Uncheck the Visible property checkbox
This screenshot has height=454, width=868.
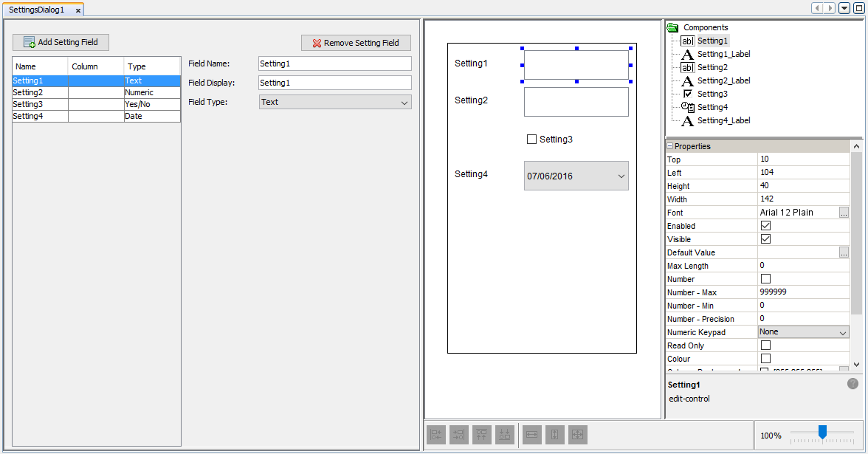(x=765, y=239)
